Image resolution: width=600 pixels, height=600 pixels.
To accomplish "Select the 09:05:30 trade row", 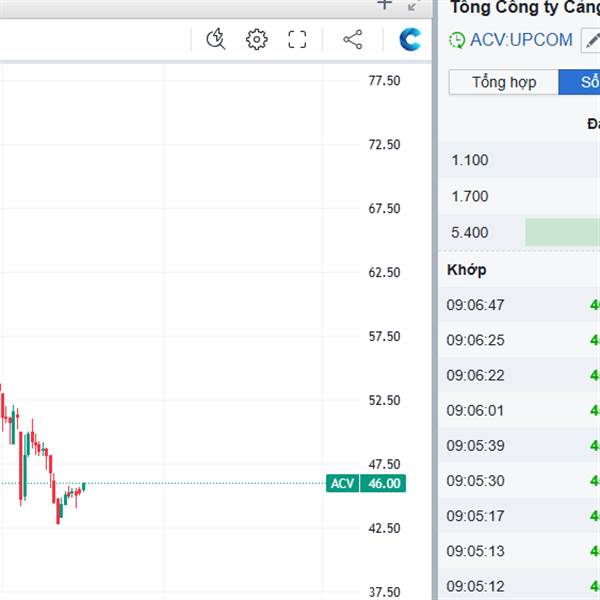I will click(x=519, y=481).
